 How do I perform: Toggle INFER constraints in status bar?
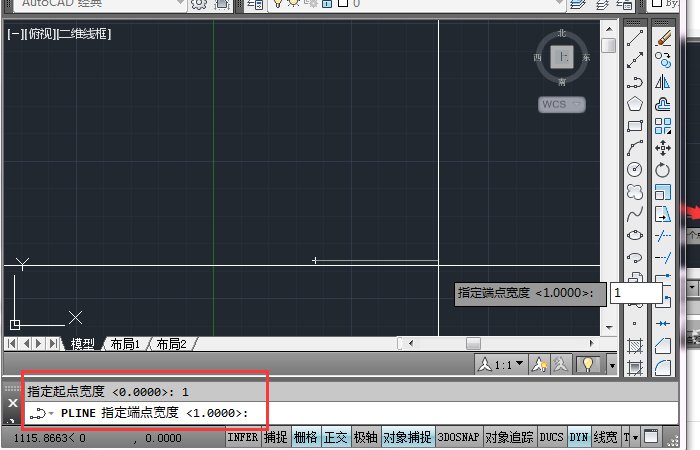[x=243, y=437]
